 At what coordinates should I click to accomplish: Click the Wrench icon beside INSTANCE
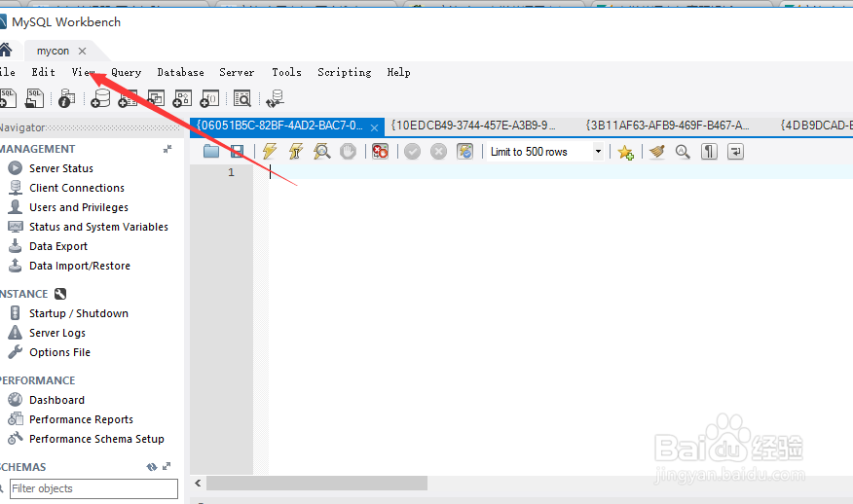[x=60, y=294]
